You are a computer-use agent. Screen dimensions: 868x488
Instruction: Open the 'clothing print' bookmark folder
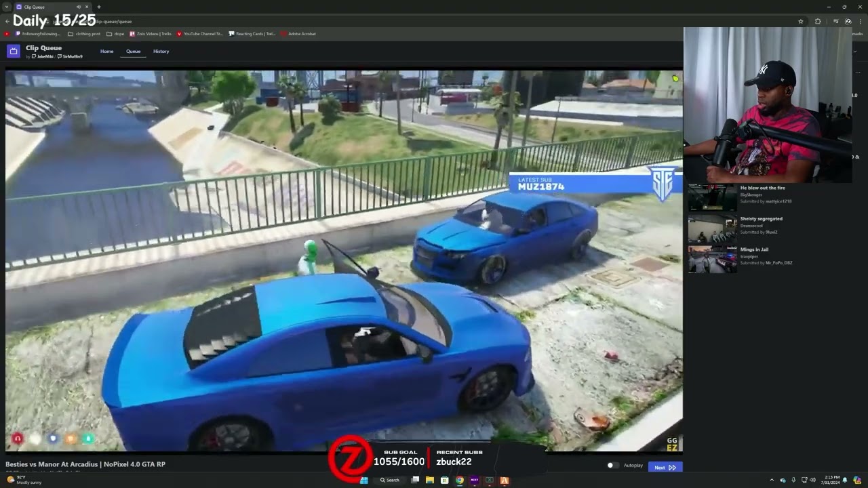click(84, 33)
